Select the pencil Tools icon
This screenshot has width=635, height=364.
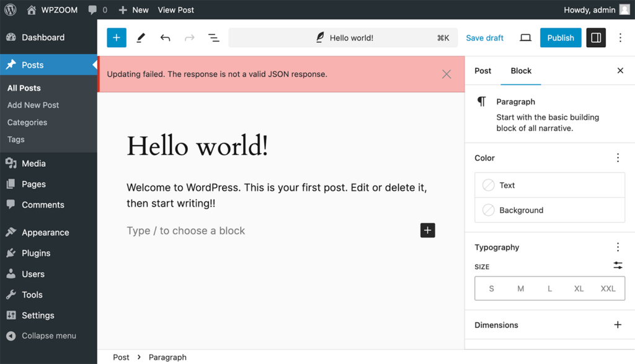tap(141, 38)
